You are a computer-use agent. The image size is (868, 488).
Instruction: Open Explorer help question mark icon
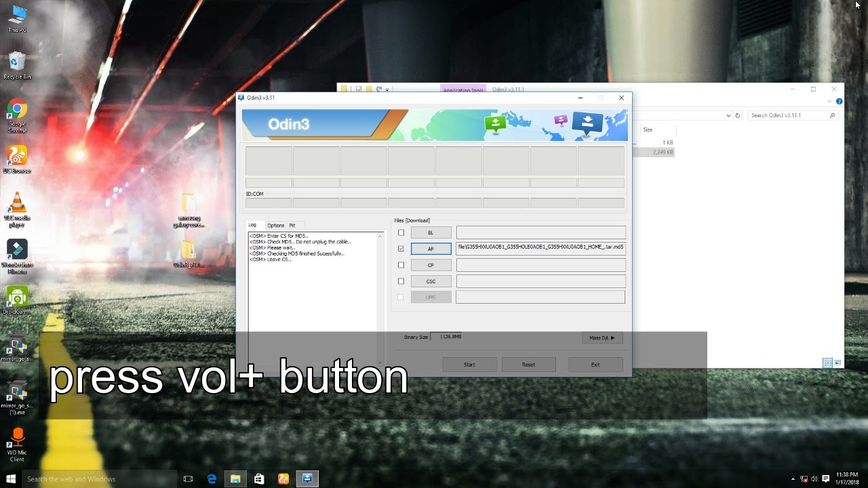point(840,102)
